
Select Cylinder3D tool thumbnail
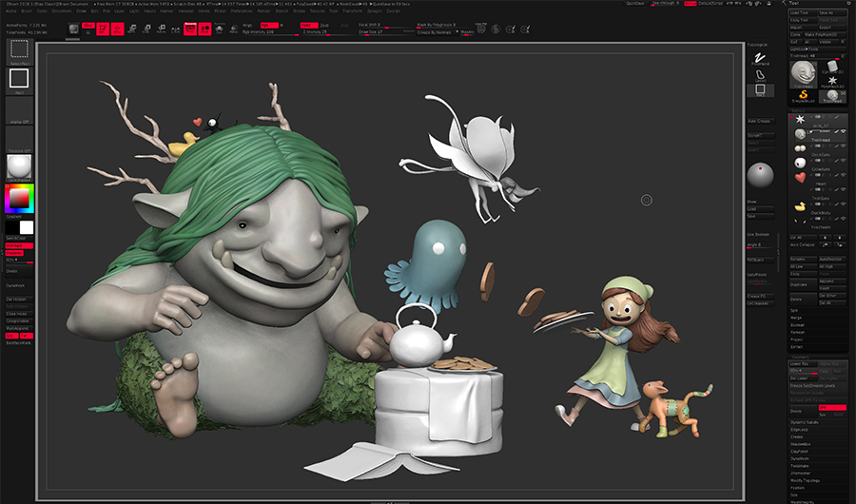(x=832, y=68)
